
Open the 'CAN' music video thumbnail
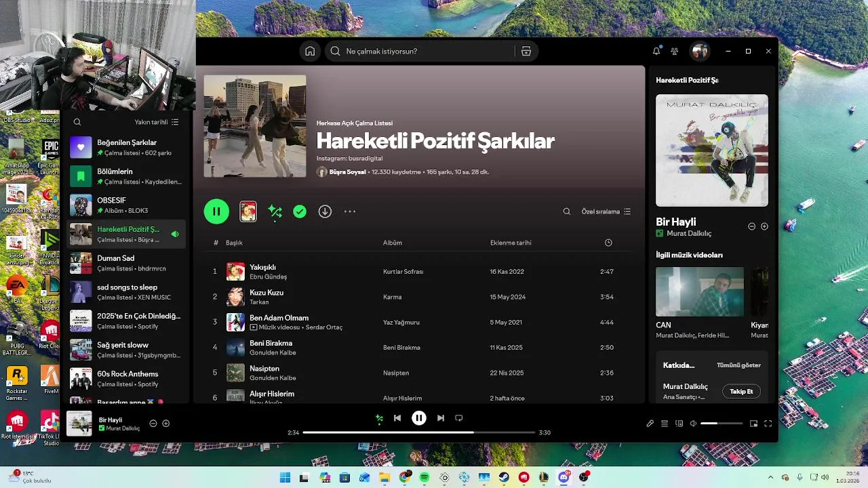[700, 291]
